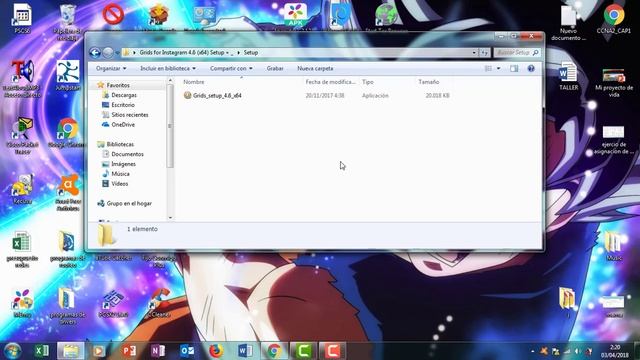Open Outlook from the taskbar

coord(187,351)
